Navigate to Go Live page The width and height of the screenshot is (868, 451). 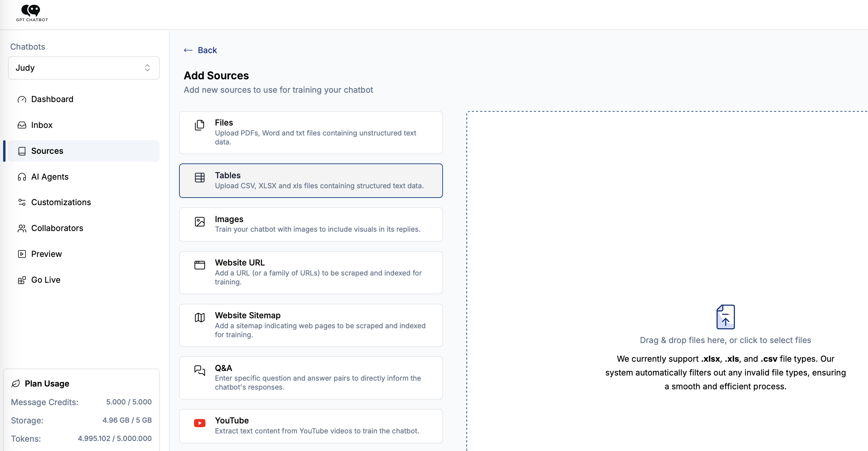46,280
